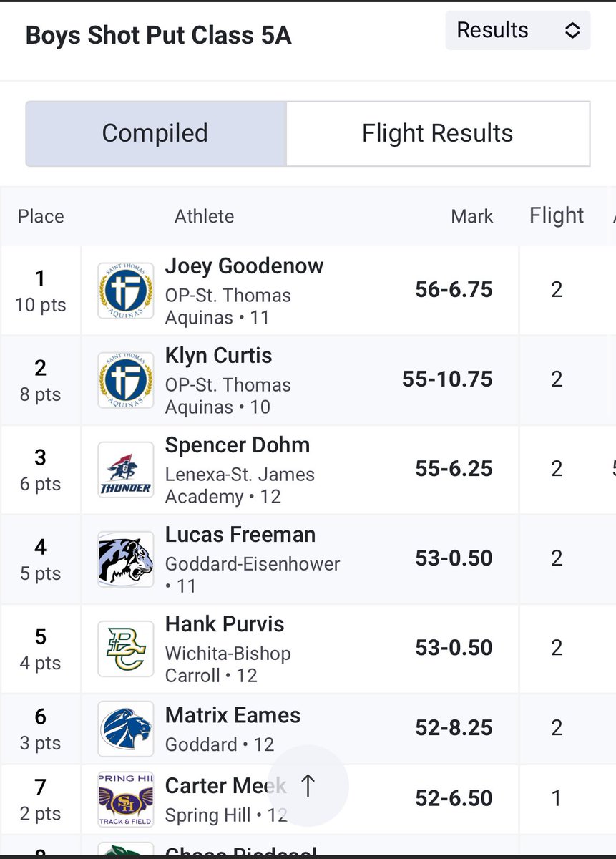The image size is (616, 859).
Task: Click the Flight column header
Action: click(x=556, y=215)
